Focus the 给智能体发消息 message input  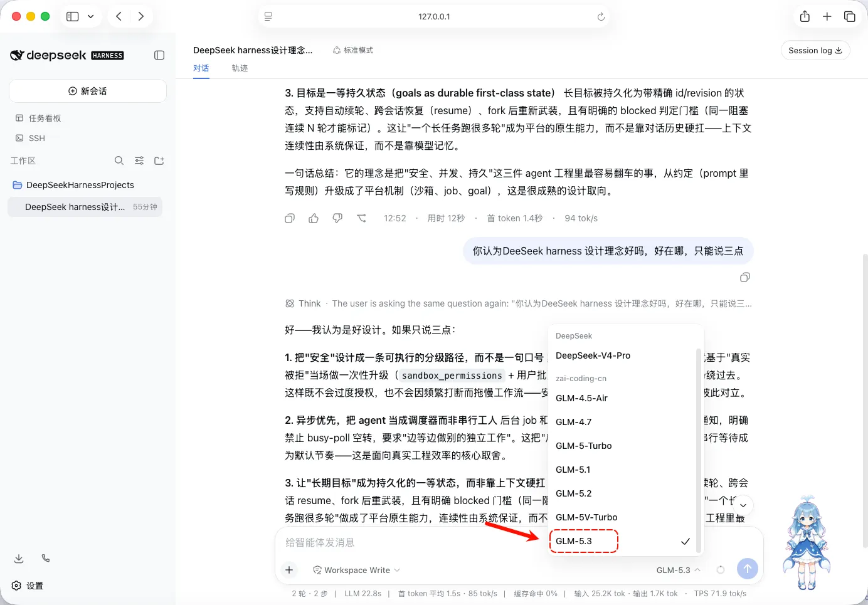tap(519, 542)
